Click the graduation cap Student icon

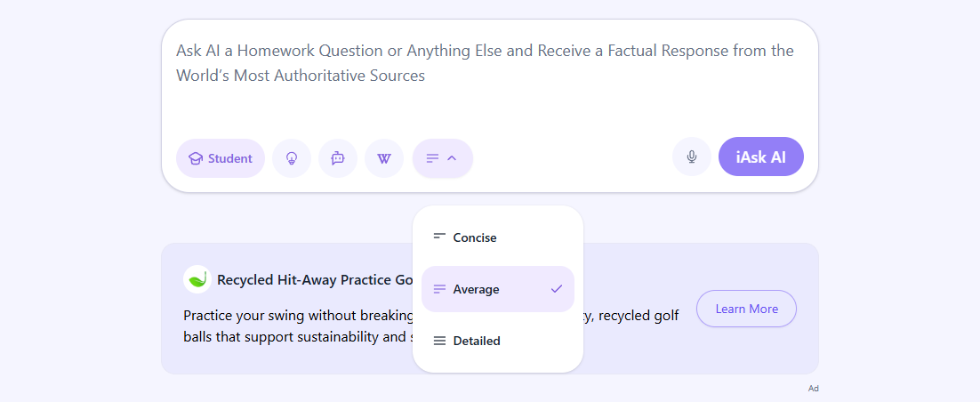tap(196, 158)
